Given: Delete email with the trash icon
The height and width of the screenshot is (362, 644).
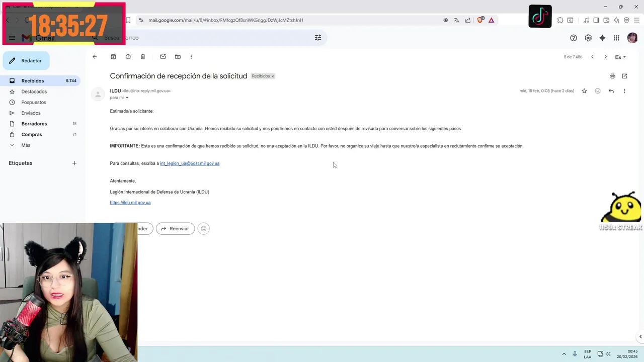Looking at the screenshot, I should click(143, 57).
